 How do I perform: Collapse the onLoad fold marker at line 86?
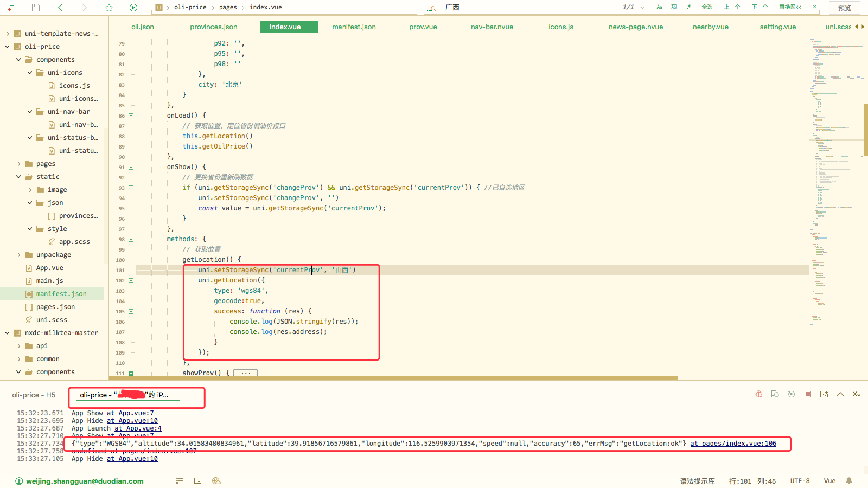point(131,115)
